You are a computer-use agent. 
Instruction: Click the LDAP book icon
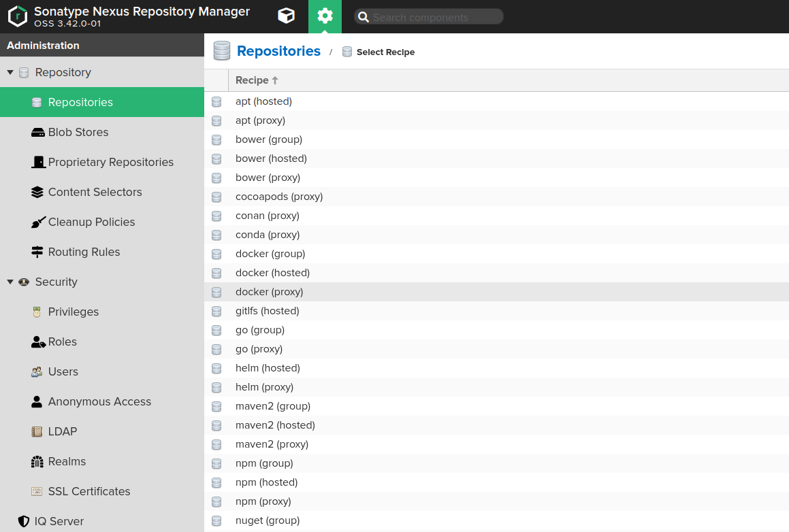[x=37, y=431]
